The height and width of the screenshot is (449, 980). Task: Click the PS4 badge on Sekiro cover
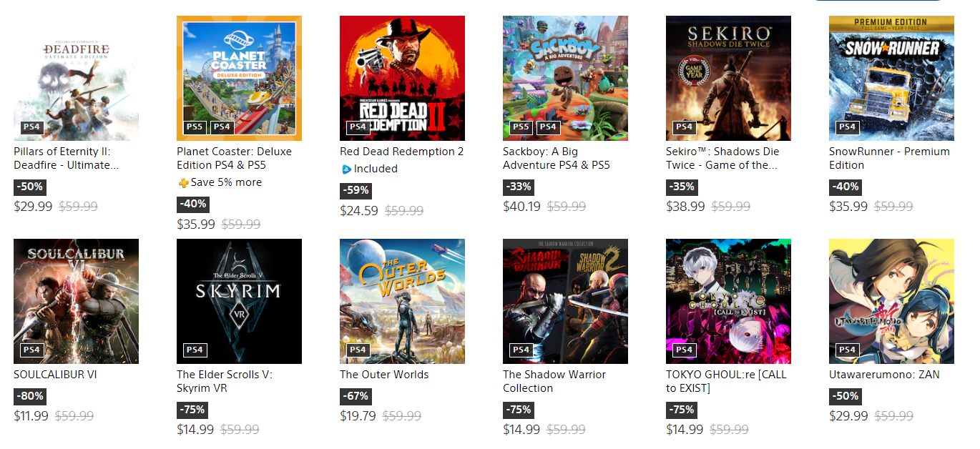point(684,127)
